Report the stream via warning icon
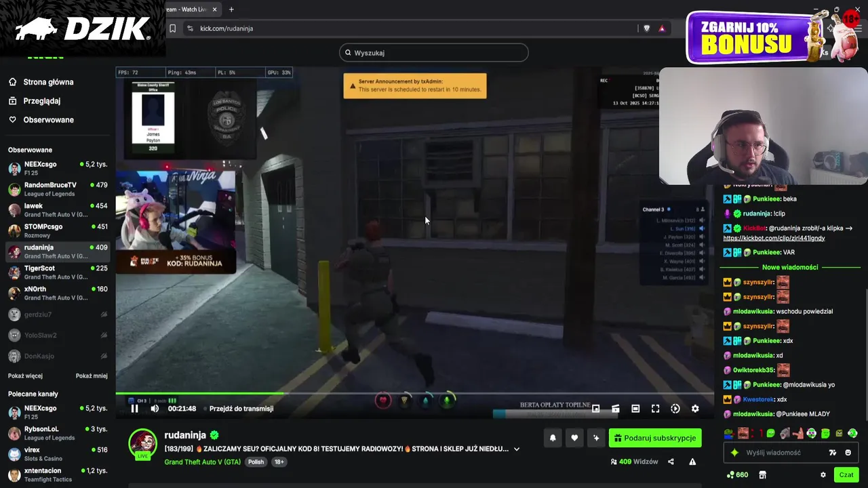868x488 pixels. pos(692,462)
